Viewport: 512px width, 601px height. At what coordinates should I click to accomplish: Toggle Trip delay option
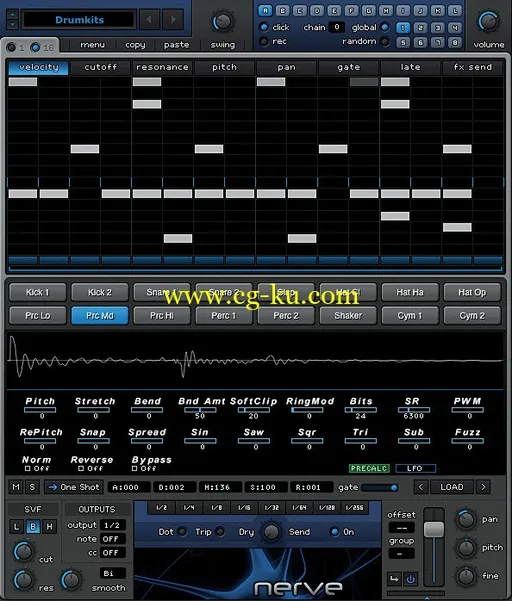pos(220,532)
